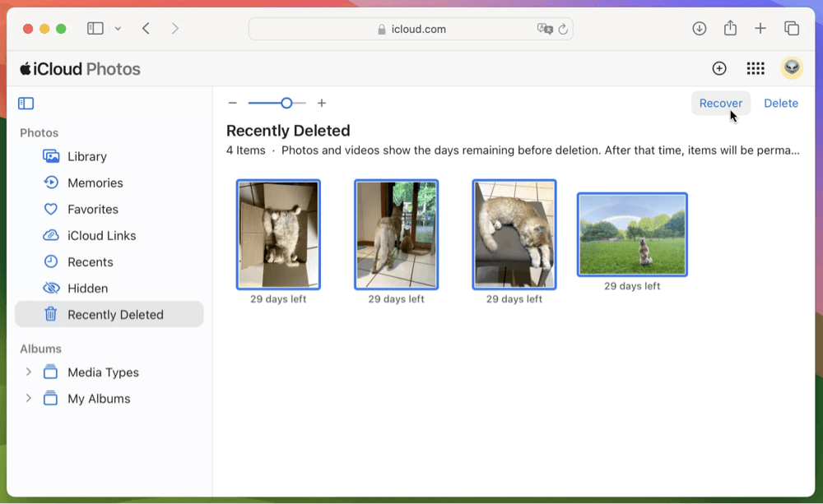This screenshot has width=823, height=504.
Task: Click the Safari downloads icon
Action: [x=699, y=28]
